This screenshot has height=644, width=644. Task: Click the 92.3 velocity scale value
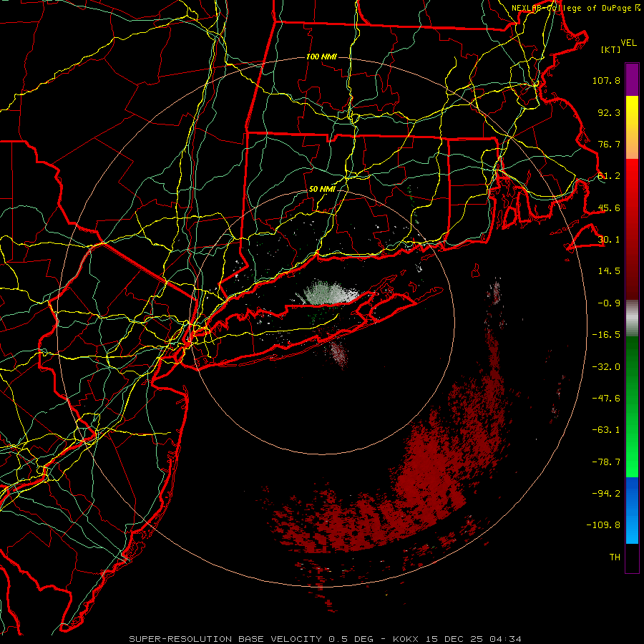tap(609, 112)
